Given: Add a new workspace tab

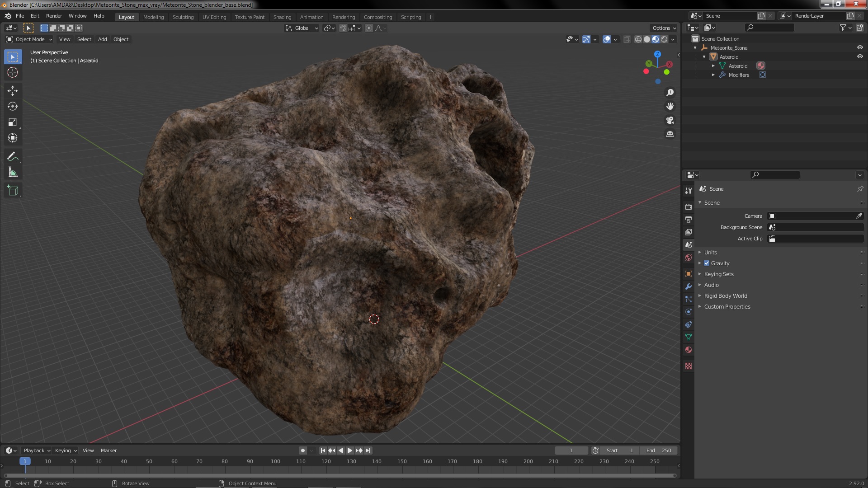Looking at the screenshot, I should 430,17.
